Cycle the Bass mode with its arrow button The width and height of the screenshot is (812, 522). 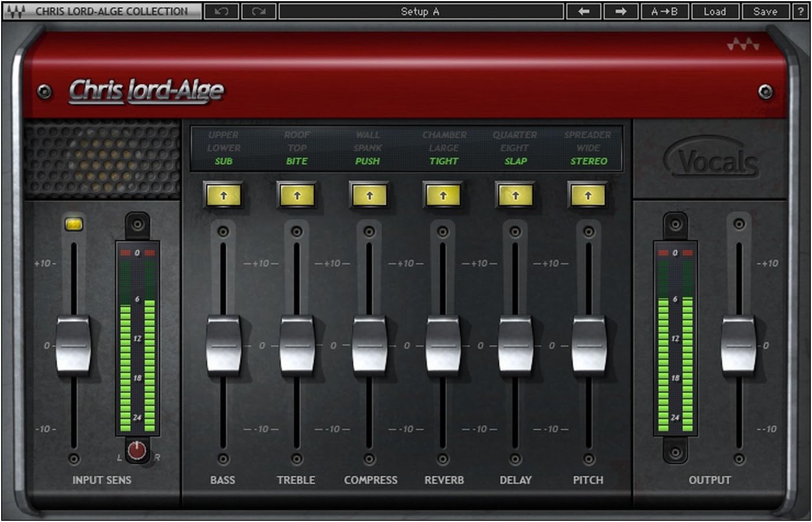pyautogui.click(x=223, y=196)
